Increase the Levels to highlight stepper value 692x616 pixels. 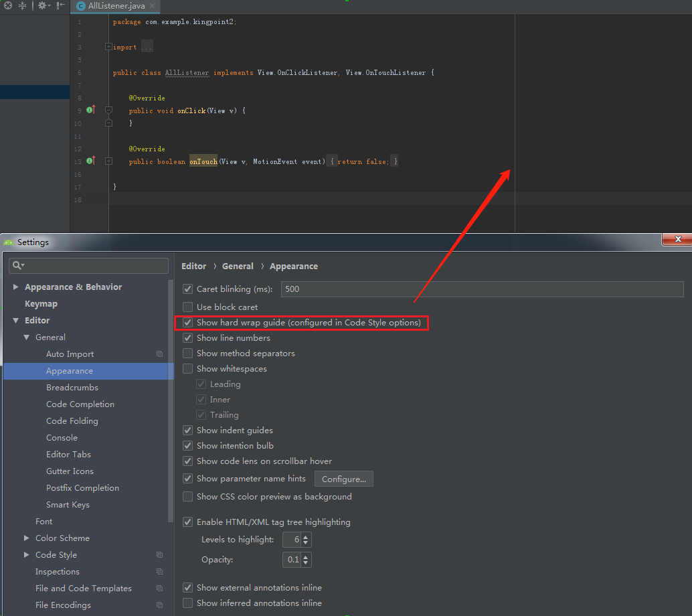point(306,536)
